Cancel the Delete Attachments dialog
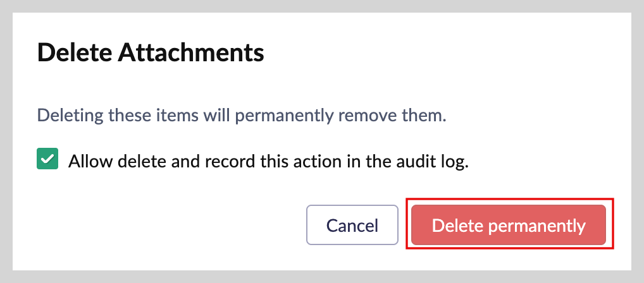Screen dimensions: 644x283 [352, 225]
